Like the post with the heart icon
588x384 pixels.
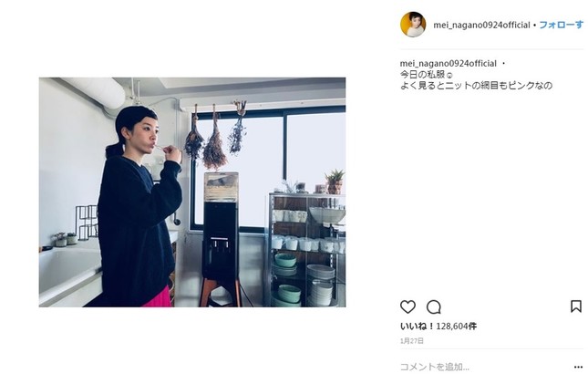pos(407,307)
